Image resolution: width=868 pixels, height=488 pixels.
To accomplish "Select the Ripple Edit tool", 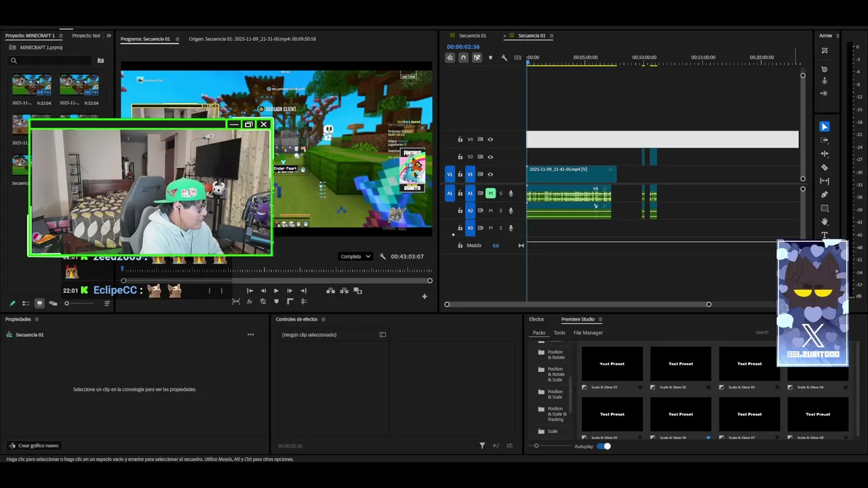I will click(825, 154).
